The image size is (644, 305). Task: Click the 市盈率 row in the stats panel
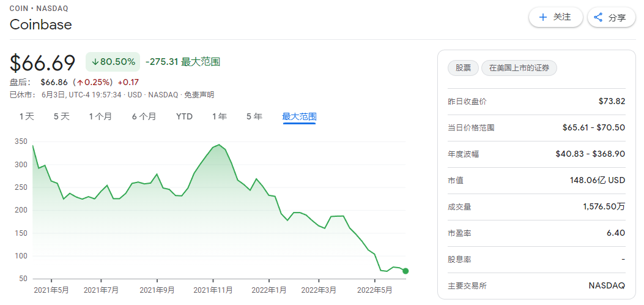pyautogui.click(x=536, y=233)
